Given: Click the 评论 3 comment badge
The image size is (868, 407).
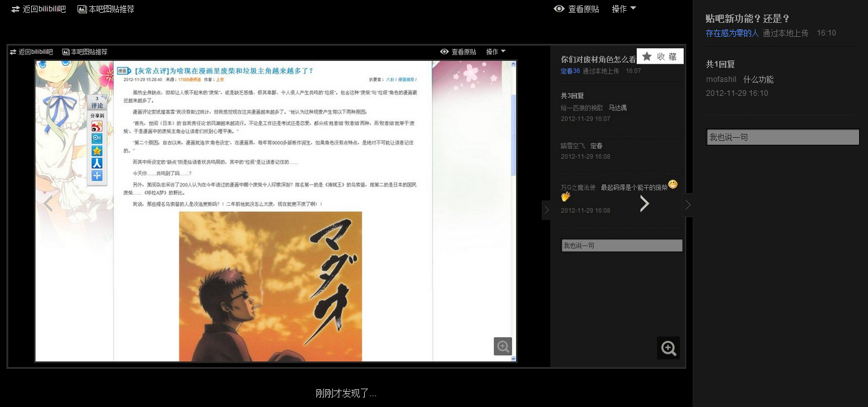Looking at the screenshot, I should click(x=97, y=102).
